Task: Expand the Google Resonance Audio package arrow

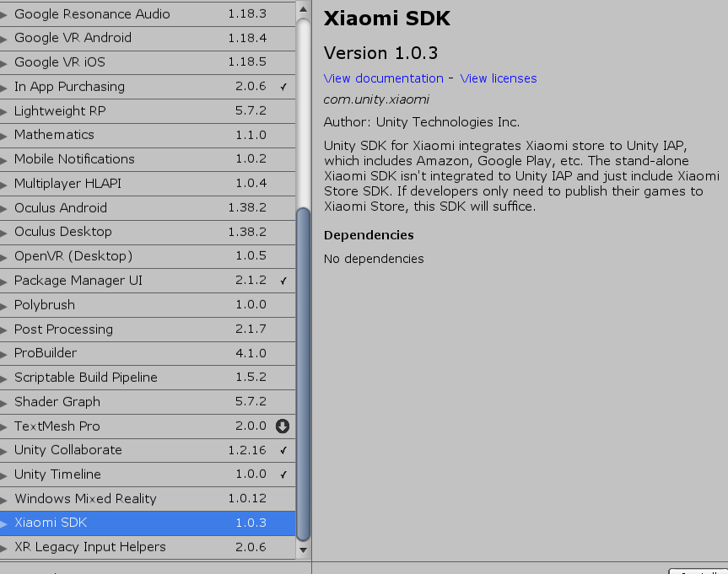Action: coord(3,15)
